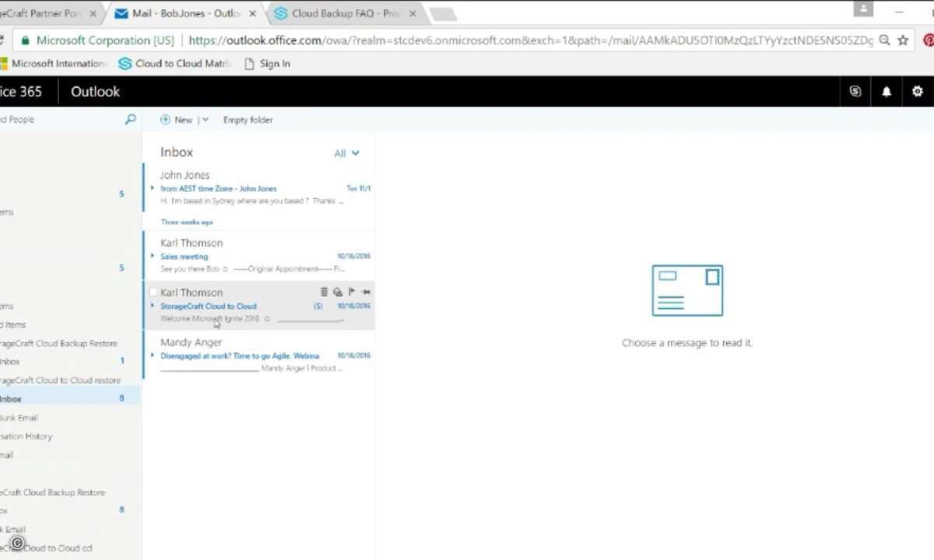Click the Pinterest extension icon
This screenshot has width=934, height=560.
pos(928,40)
